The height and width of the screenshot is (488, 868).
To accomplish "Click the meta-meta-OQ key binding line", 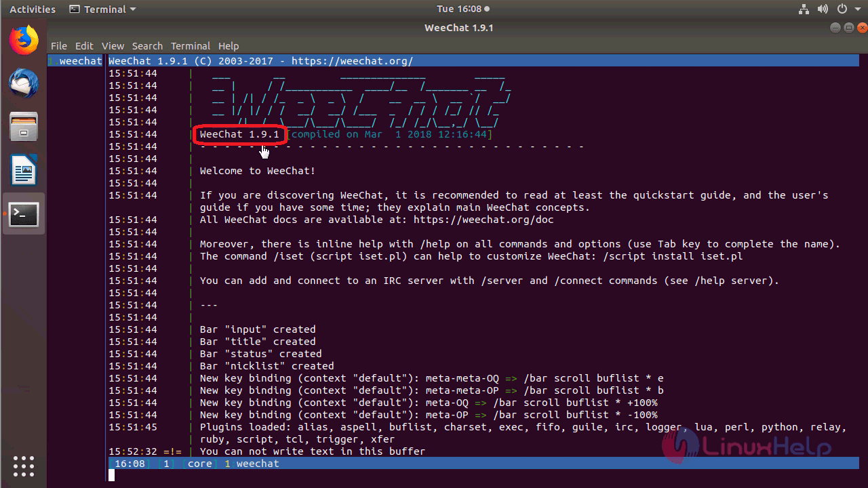I will click(x=432, y=378).
